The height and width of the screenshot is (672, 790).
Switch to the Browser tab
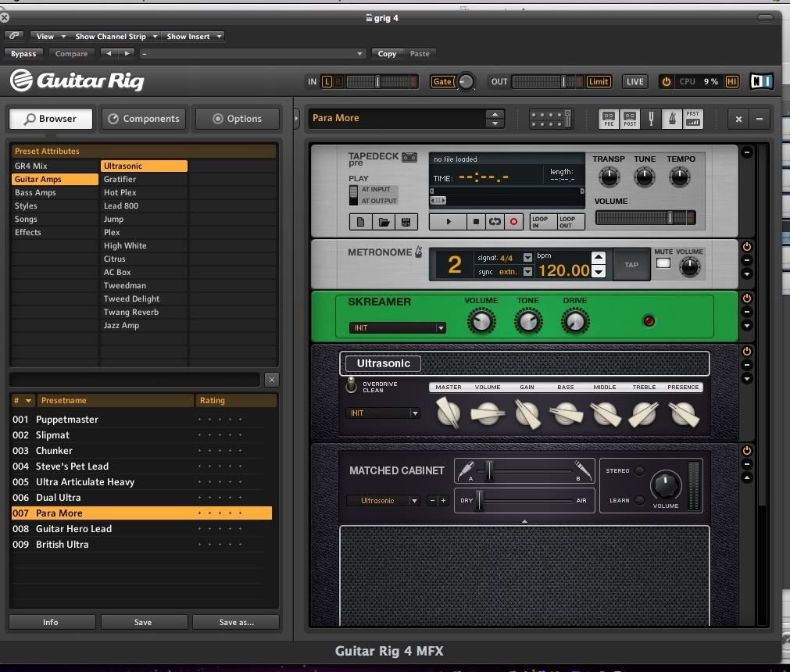[x=50, y=119]
